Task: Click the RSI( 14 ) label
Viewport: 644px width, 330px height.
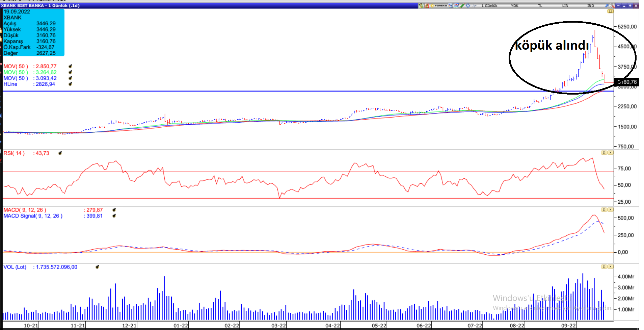Action: click(x=14, y=153)
